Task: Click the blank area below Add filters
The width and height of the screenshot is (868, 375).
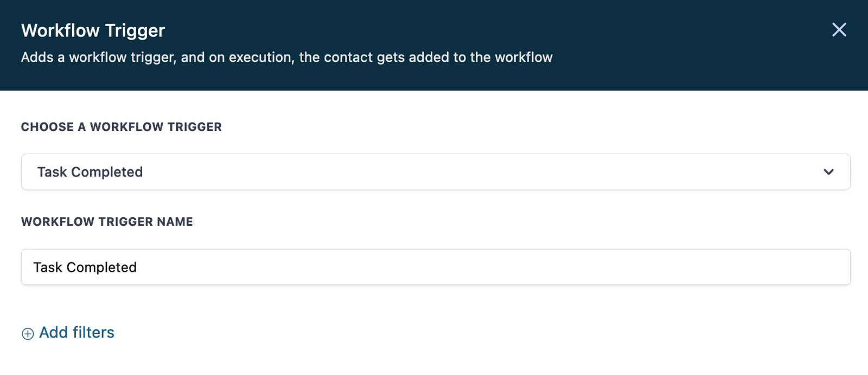Action: click(x=434, y=361)
